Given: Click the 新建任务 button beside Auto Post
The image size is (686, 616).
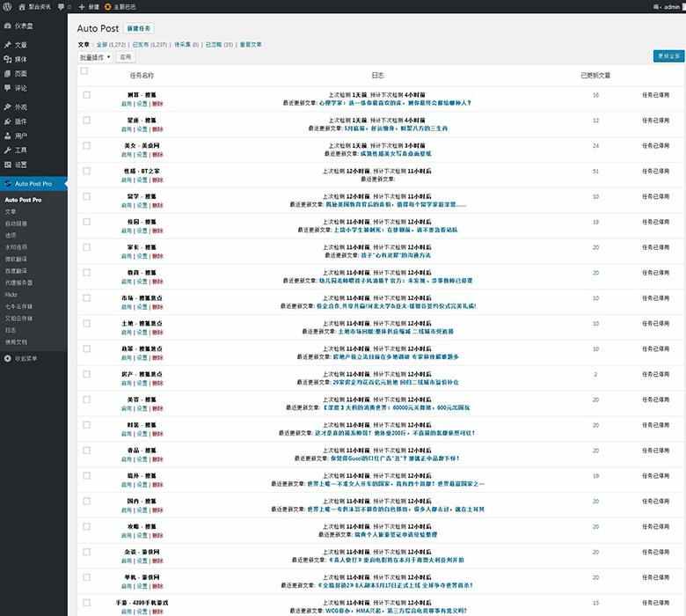Looking at the screenshot, I should tap(139, 28).
